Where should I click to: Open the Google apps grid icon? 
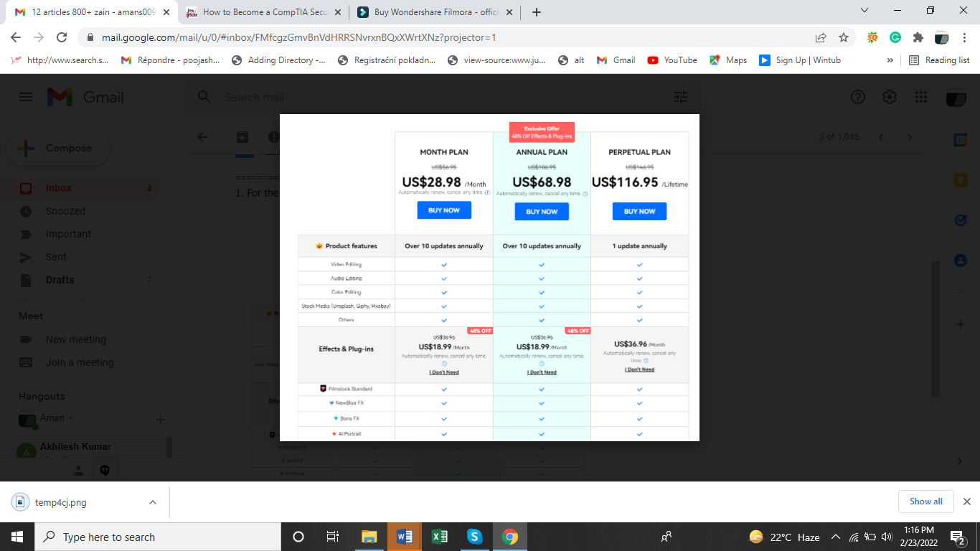(921, 97)
